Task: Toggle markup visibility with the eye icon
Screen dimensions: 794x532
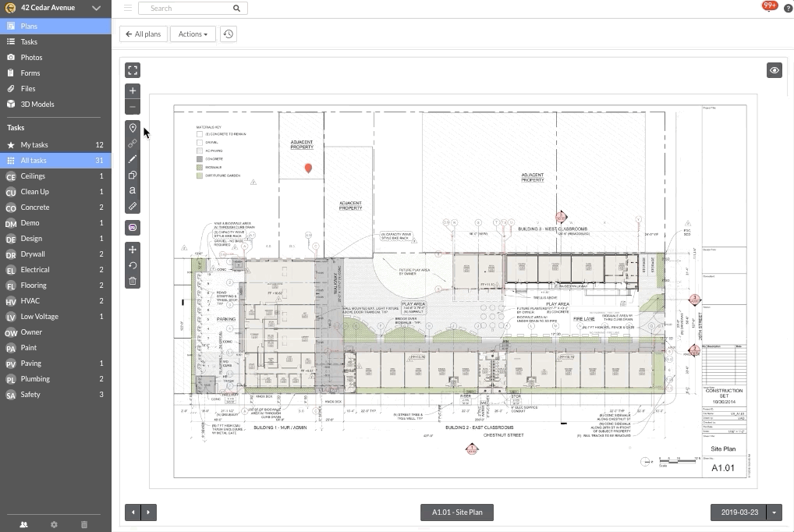Action: click(x=774, y=70)
